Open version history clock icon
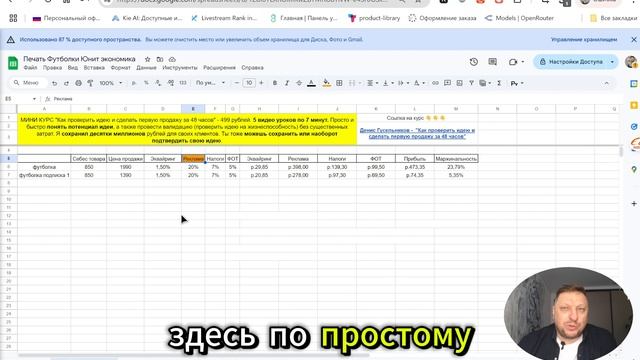The image size is (640, 360). [473, 62]
